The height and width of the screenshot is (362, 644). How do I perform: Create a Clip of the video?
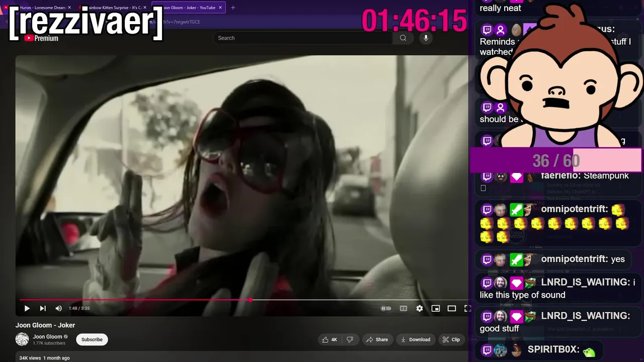click(x=451, y=339)
